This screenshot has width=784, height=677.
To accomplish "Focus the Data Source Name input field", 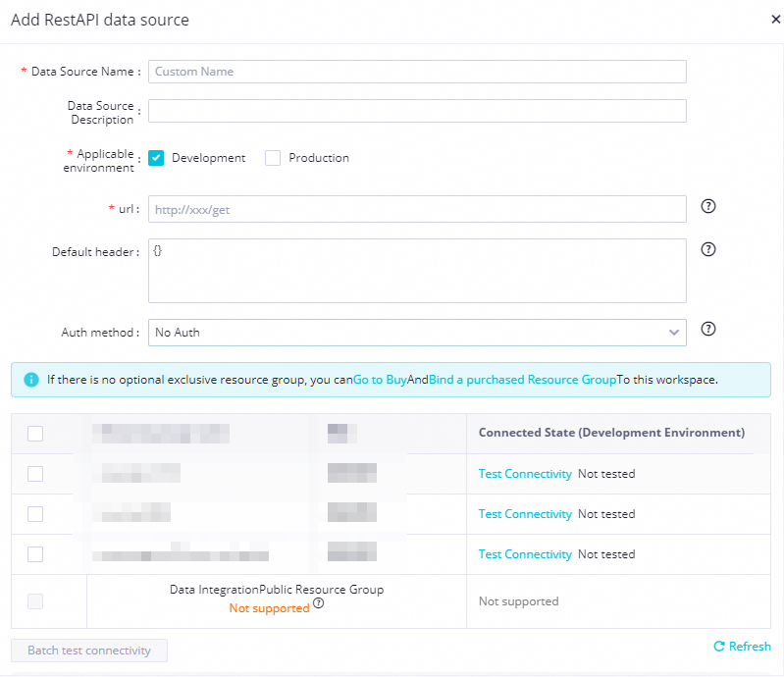I will (x=417, y=72).
